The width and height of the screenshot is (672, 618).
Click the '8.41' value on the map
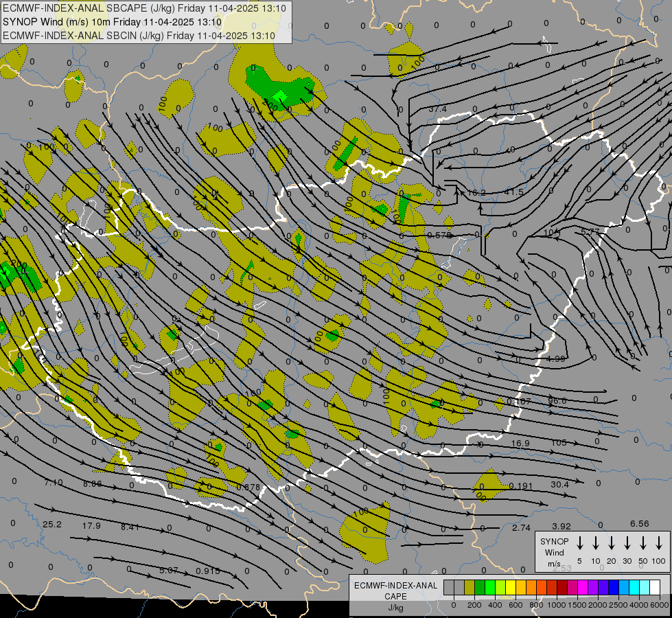click(x=130, y=527)
